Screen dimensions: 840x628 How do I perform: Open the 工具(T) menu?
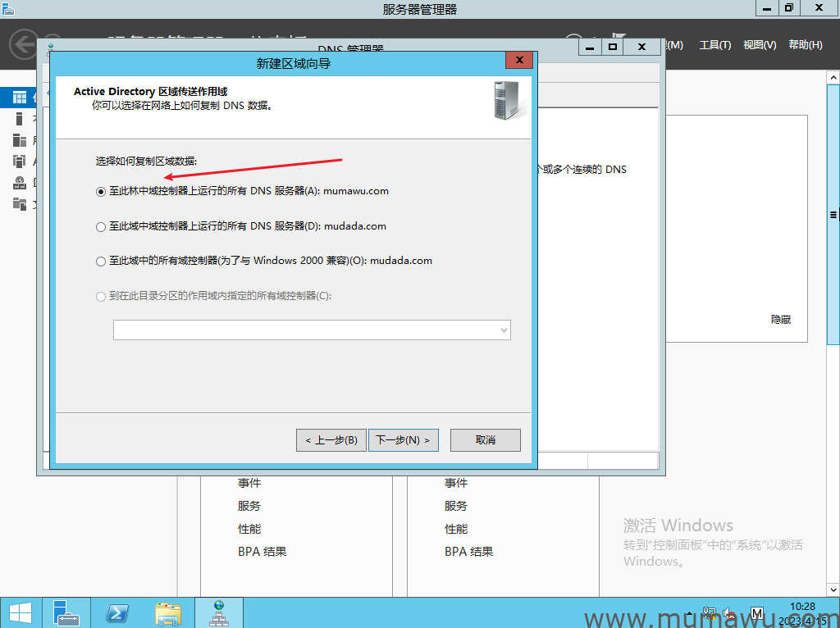(x=714, y=45)
